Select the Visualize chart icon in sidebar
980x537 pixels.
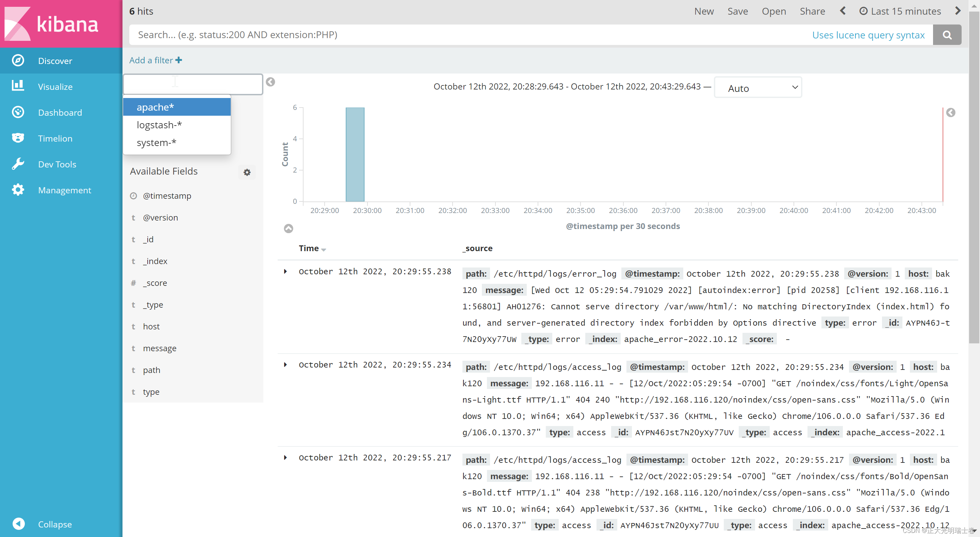18,86
